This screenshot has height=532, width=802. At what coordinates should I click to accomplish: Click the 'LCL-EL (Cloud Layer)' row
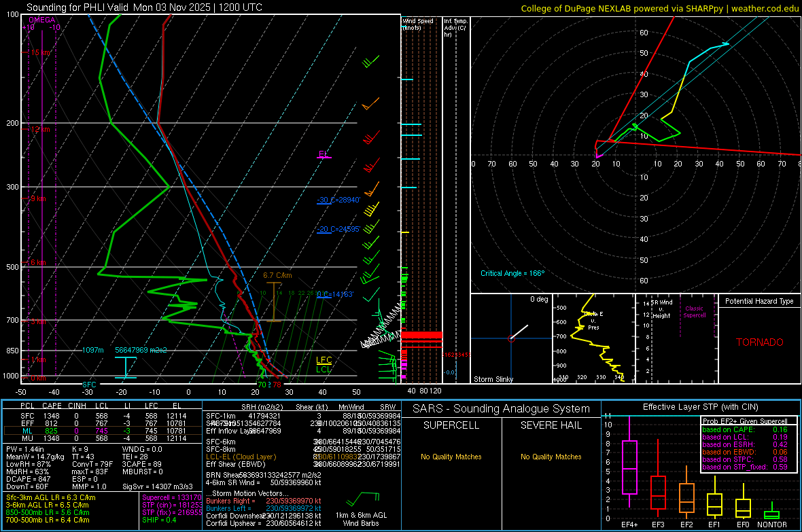[303, 457]
